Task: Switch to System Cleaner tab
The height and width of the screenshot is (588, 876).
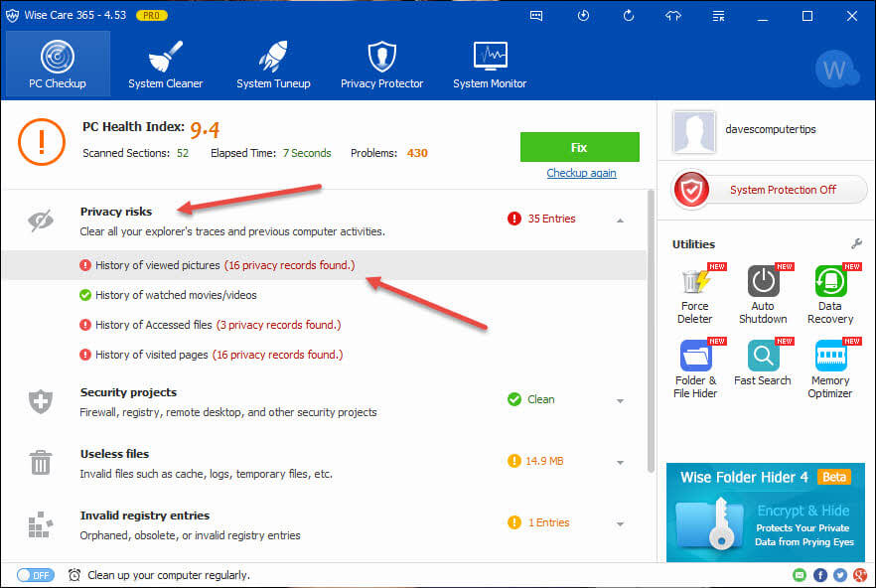Action: 165,64
